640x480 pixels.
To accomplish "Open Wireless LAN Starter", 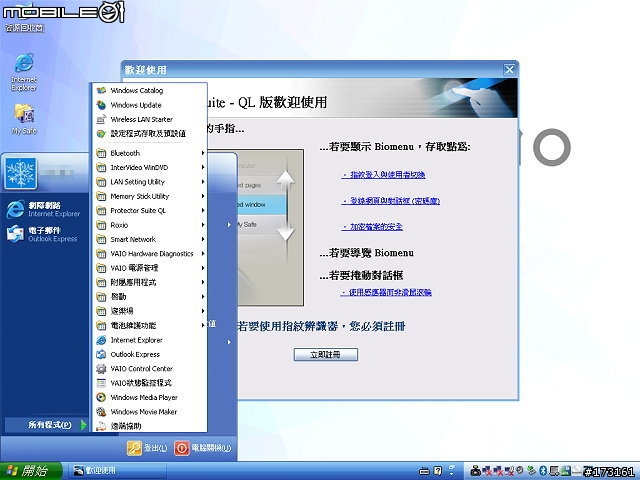I will (149, 119).
